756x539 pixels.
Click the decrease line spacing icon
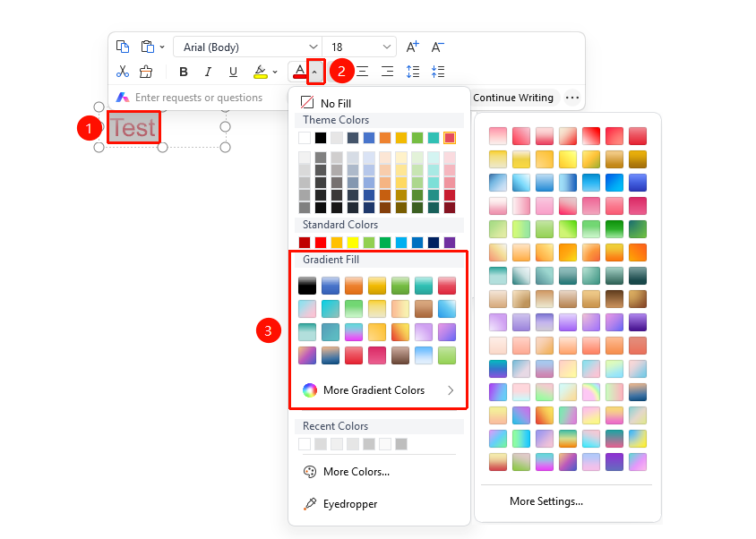point(438,72)
